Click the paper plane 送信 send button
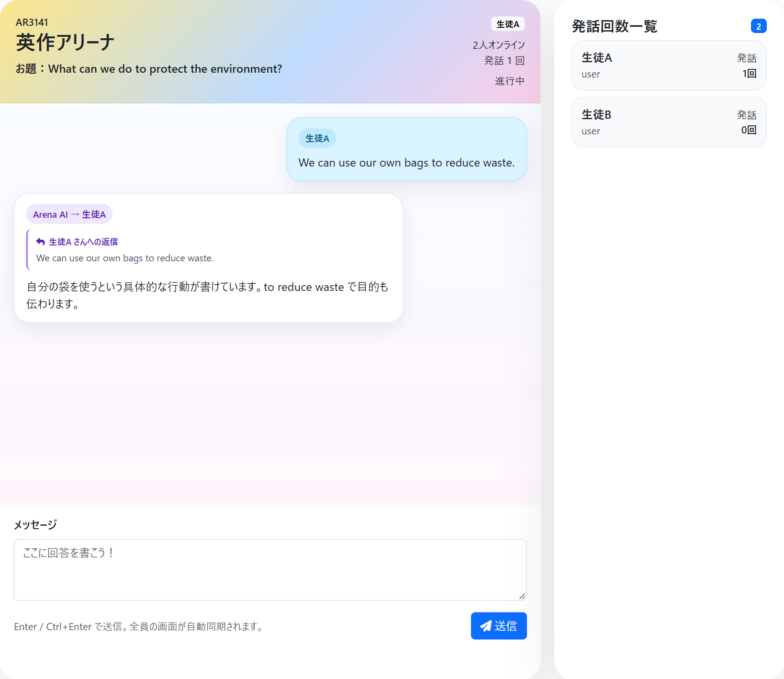Viewport: 784px width, 679px height. [x=499, y=626]
